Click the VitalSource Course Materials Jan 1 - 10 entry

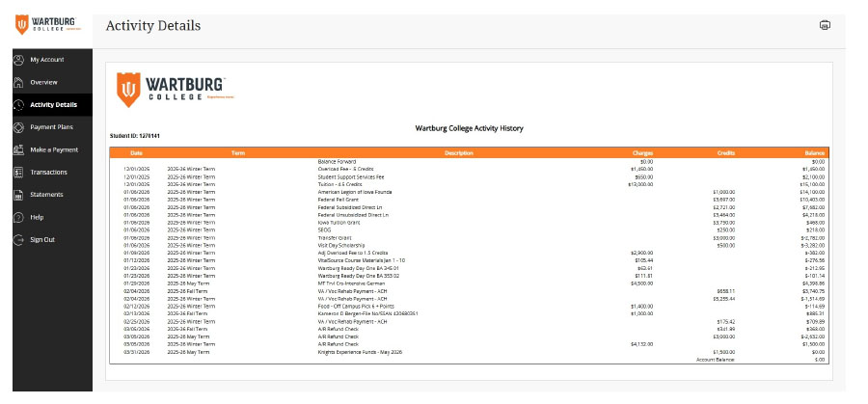point(362,260)
